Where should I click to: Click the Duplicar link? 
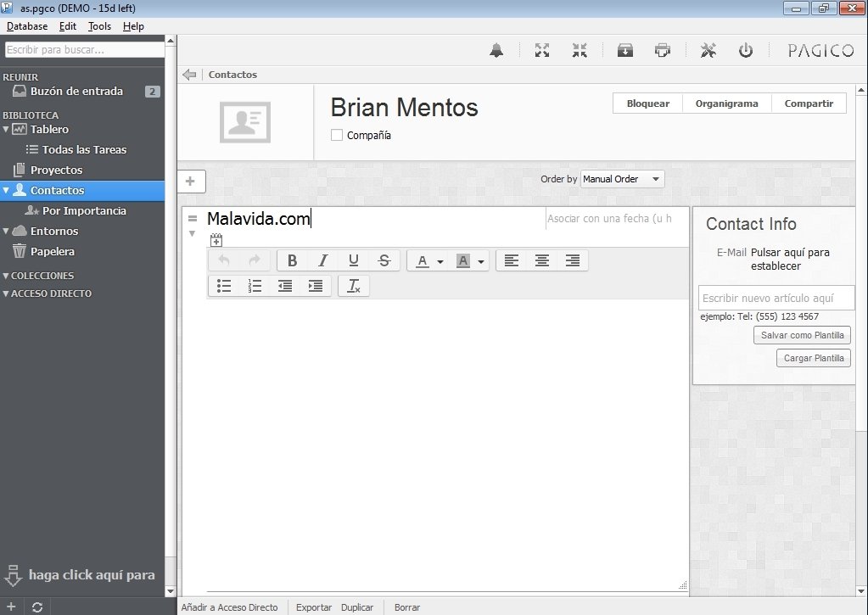(357, 607)
